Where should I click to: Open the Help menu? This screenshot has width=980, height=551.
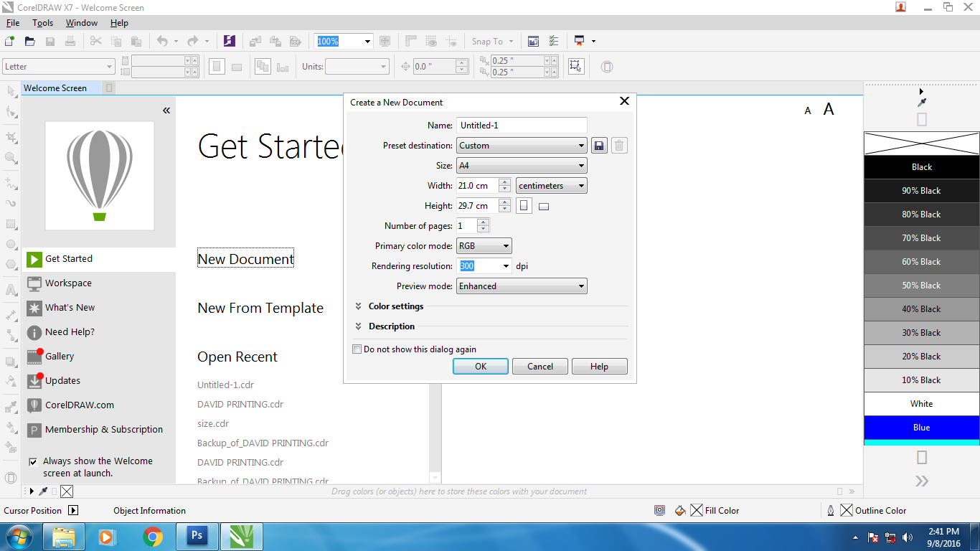click(x=119, y=23)
